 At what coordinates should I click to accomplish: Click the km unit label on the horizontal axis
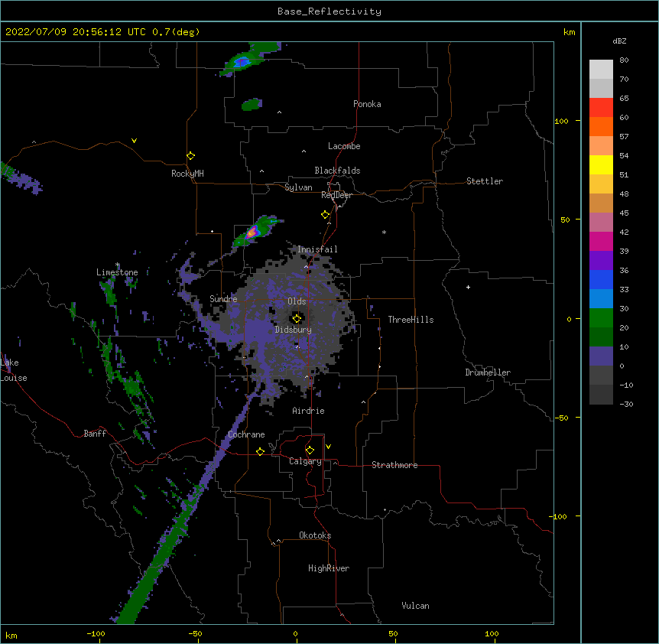click(x=11, y=636)
